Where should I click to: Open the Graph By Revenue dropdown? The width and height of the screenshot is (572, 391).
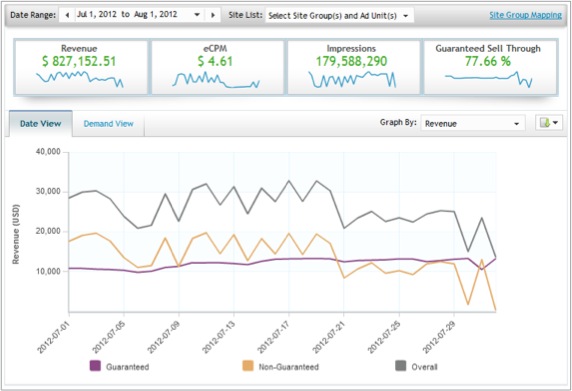point(473,123)
